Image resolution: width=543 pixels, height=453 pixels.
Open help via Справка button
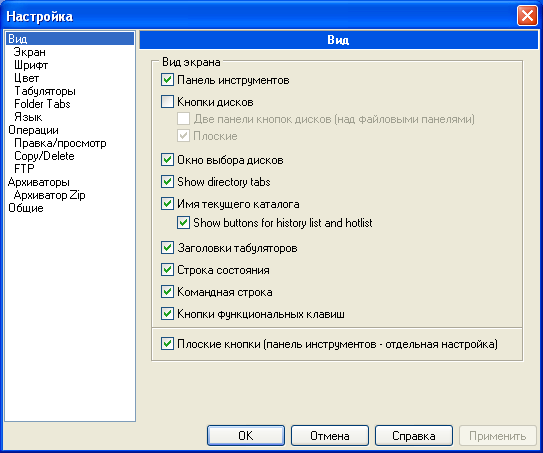pyautogui.click(x=414, y=435)
